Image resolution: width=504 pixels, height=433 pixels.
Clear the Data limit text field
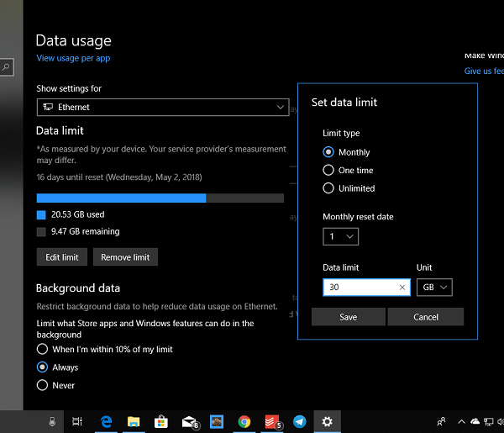coord(402,288)
